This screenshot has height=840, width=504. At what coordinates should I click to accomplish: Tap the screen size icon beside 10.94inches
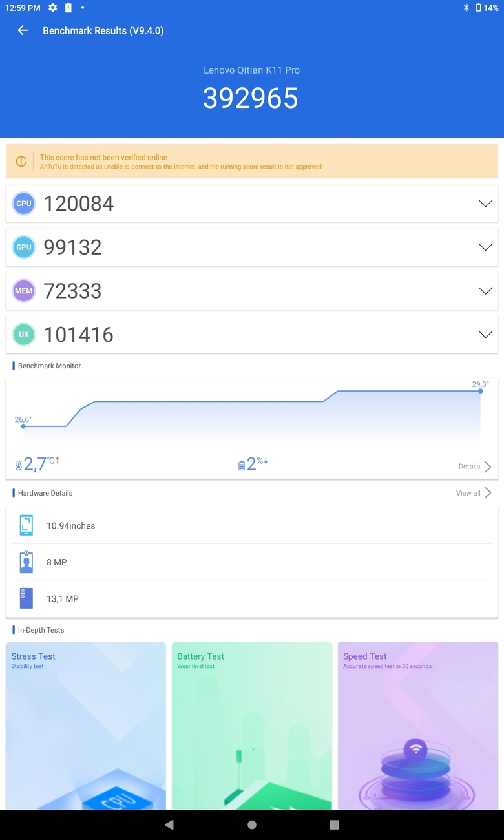(26, 525)
